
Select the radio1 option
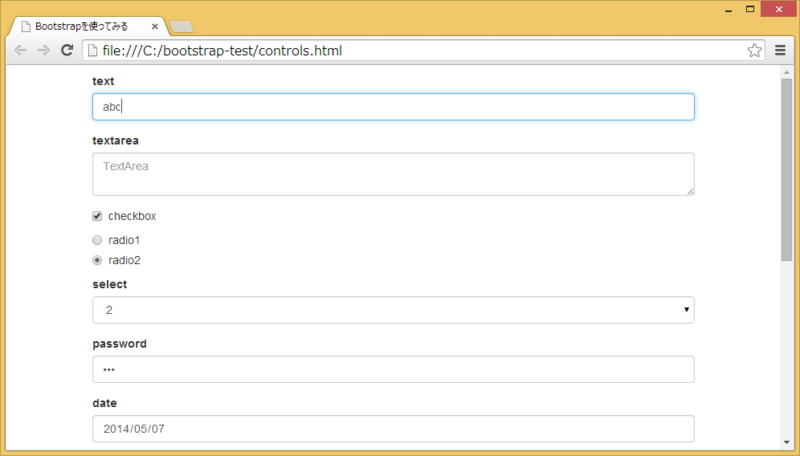97,240
